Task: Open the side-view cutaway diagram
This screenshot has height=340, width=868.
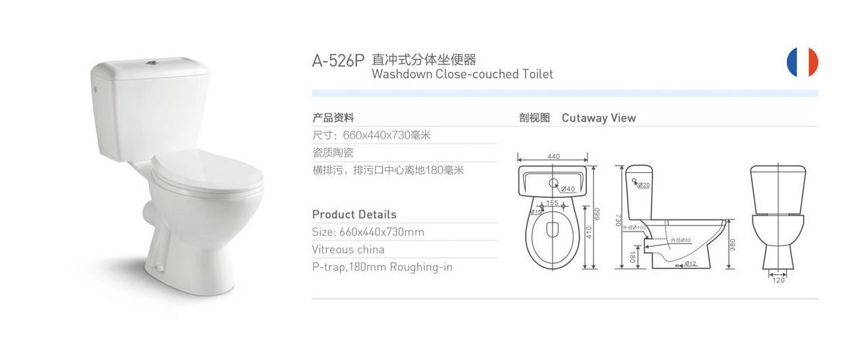Action: 674,217
